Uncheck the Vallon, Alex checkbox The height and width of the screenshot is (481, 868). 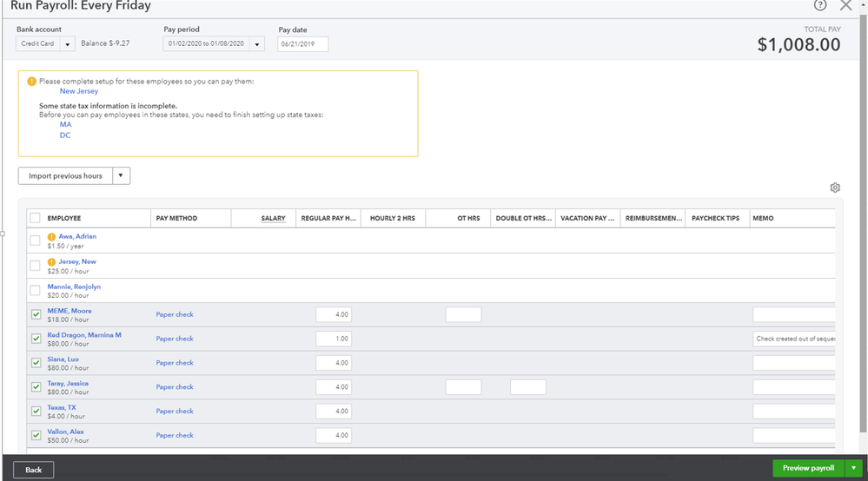coord(36,436)
